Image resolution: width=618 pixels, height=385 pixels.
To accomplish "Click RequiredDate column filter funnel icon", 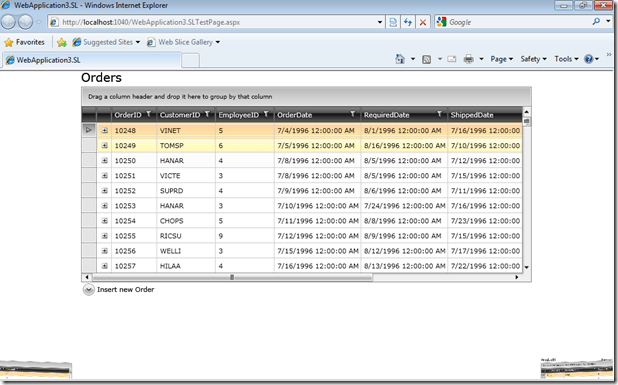I will tap(439, 114).
